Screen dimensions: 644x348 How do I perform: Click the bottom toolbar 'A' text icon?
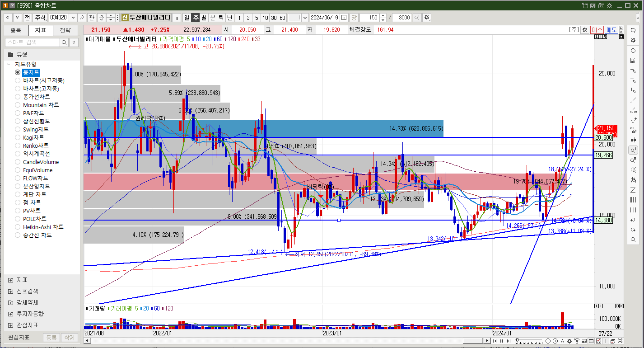pyautogui.click(x=563, y=341)
